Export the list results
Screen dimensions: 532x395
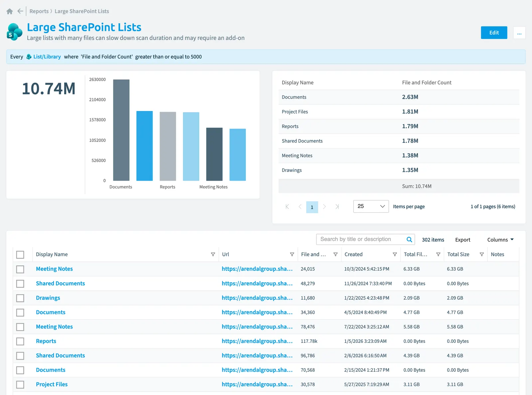pos(463,240)
